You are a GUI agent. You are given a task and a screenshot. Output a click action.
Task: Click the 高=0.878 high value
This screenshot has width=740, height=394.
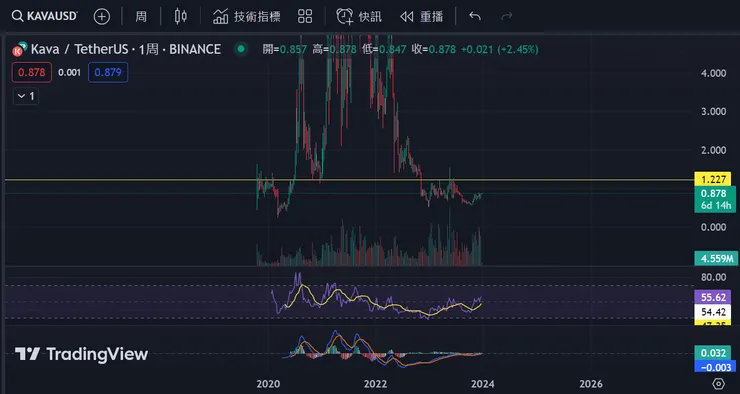pos(334,49)
